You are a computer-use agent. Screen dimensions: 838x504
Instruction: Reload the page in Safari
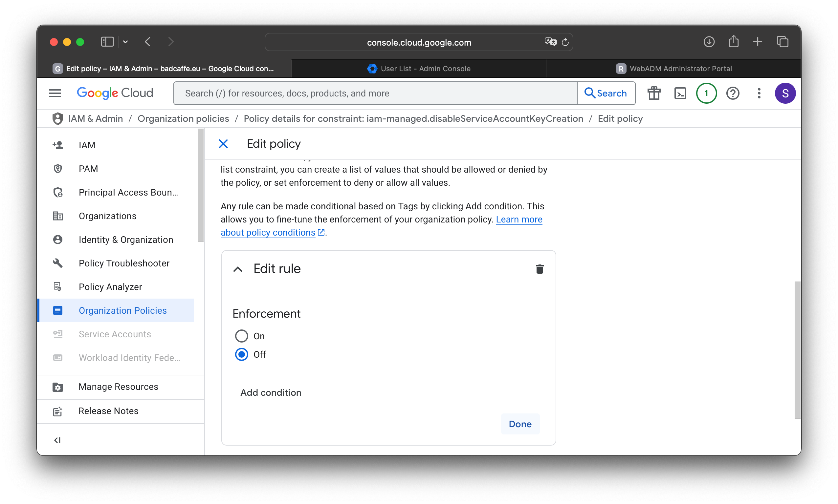click(x=565, y=42)
